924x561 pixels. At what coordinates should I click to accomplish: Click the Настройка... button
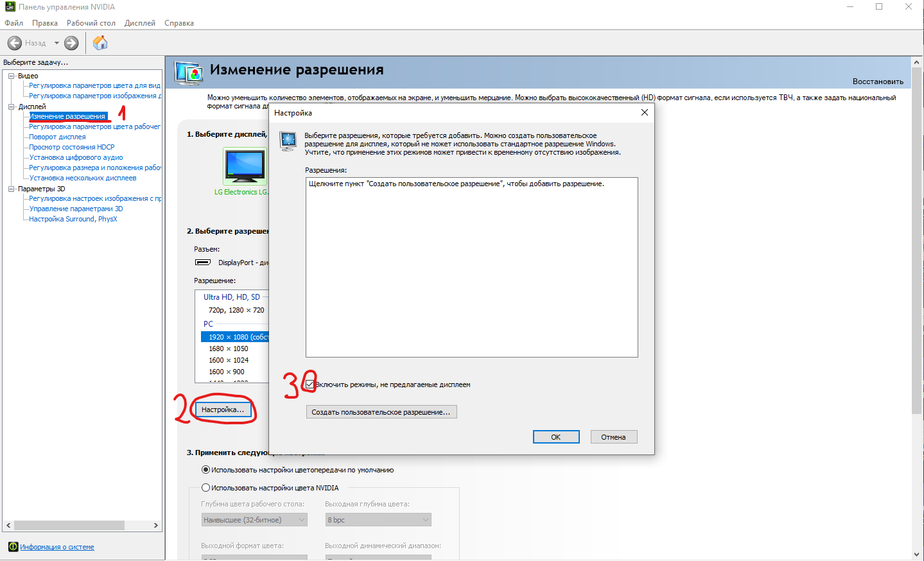223,410
